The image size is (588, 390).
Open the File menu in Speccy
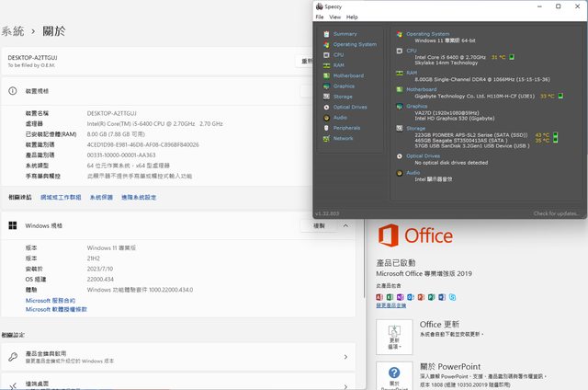click(x=320, y=17)
